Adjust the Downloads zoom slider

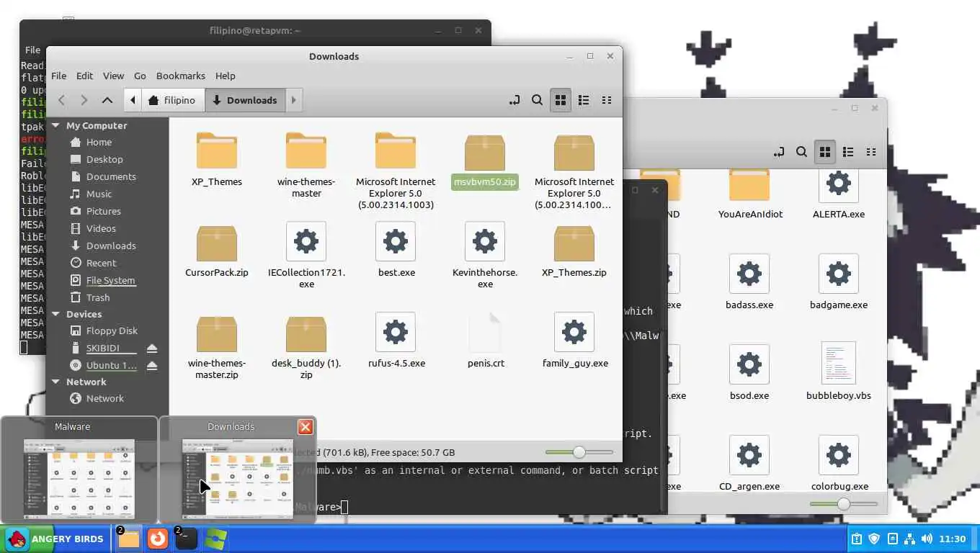click(579, 452)
